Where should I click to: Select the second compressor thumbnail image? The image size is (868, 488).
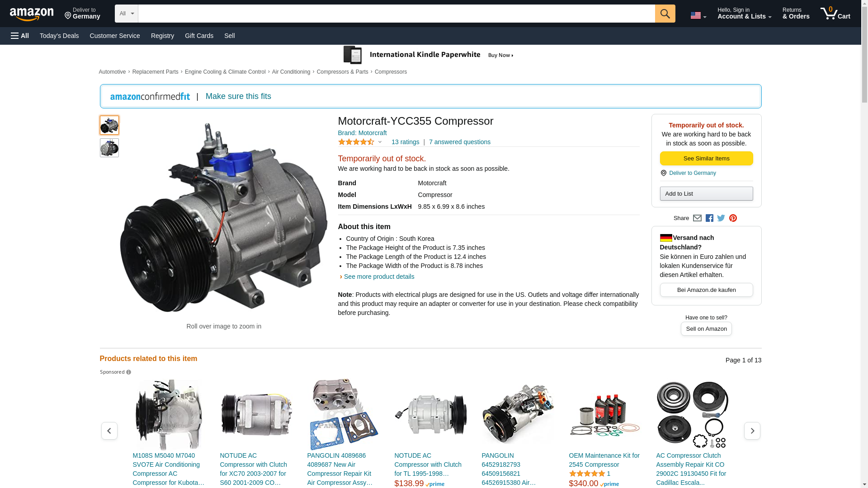[x=109, y=148]
